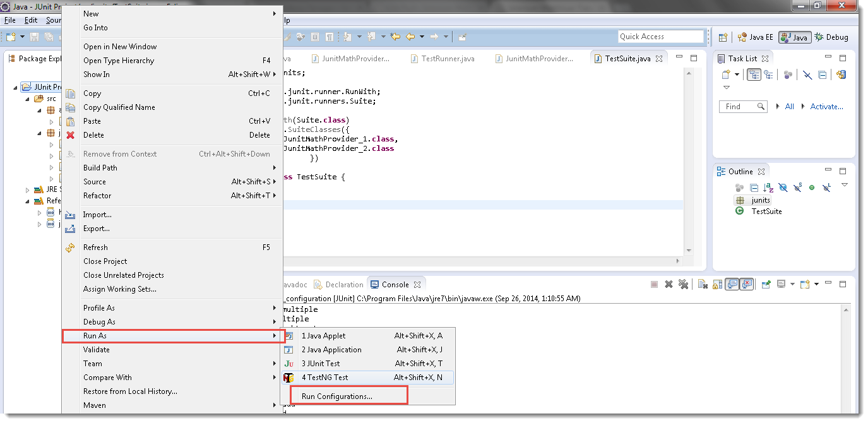The image size is (868, 423).
Task: Select 3 JUnit Test in Run As submenu
Action: (x=367, y=364)
